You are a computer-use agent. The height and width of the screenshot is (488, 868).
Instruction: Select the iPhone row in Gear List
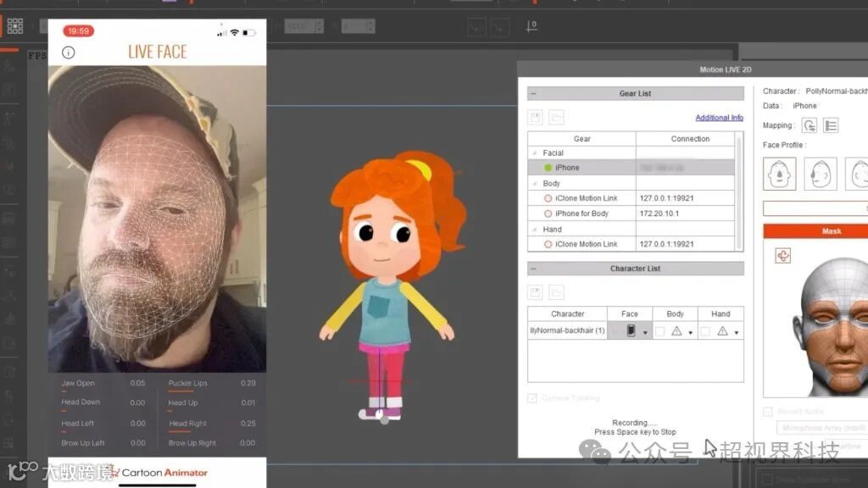tap(631, 168)
